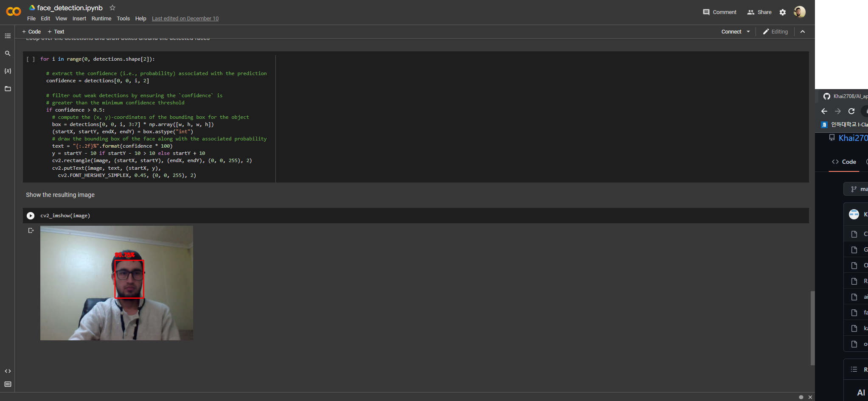Open the Runtime menu

[x=101, y=19]
